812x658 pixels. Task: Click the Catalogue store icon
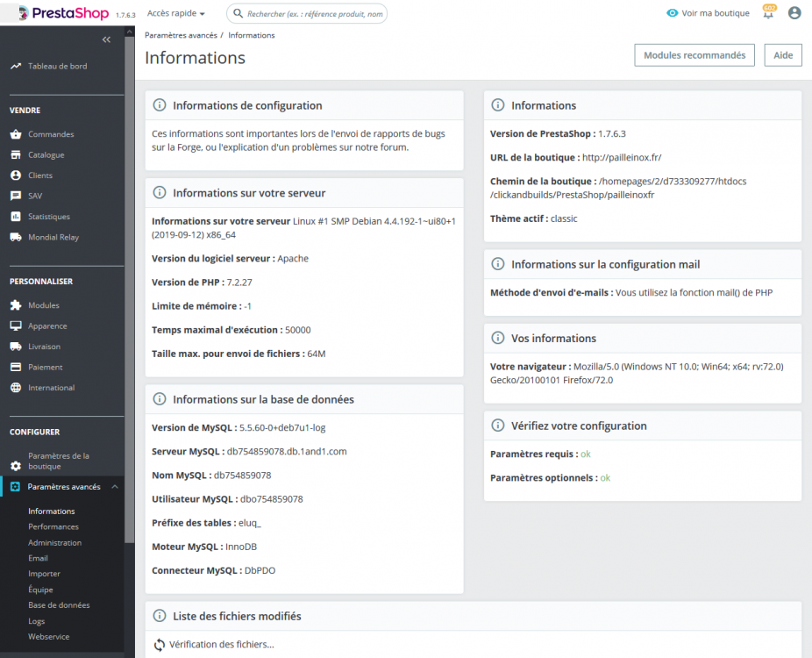point(16,155)
